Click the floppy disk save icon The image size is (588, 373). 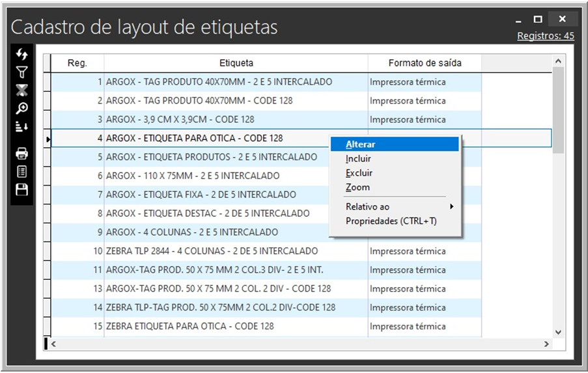click(x=21, y=189)
